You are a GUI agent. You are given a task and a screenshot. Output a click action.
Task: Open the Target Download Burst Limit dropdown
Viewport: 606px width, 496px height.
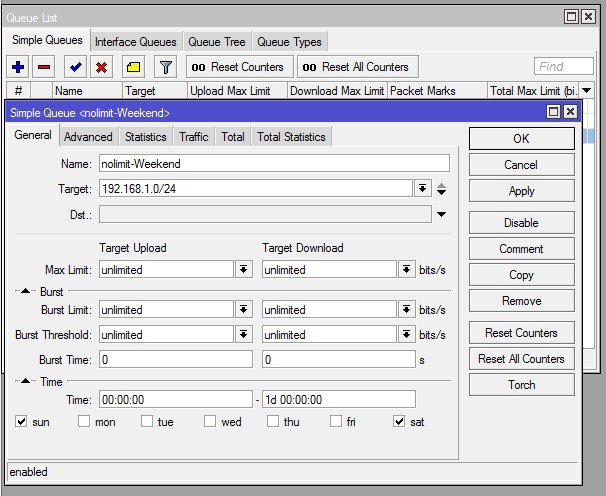tap(407, 310)
